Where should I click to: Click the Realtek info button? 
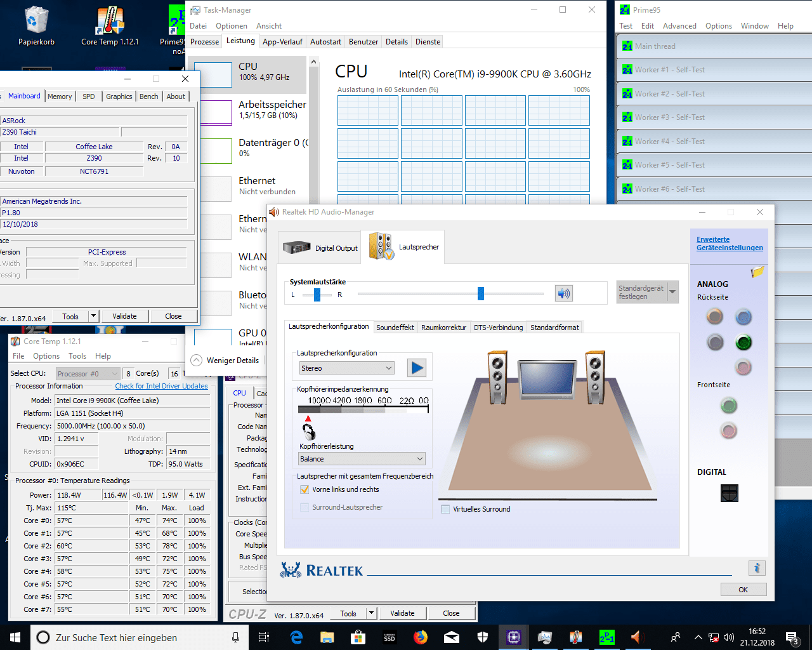tap(757, 568)
